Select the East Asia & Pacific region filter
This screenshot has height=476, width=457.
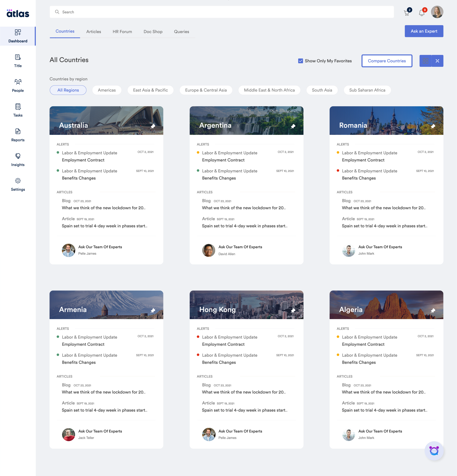click(151, 90)
